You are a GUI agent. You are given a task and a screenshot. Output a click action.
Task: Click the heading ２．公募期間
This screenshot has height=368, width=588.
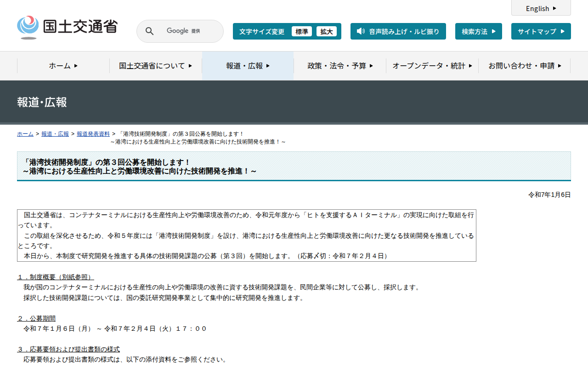[x=36, y=318]
